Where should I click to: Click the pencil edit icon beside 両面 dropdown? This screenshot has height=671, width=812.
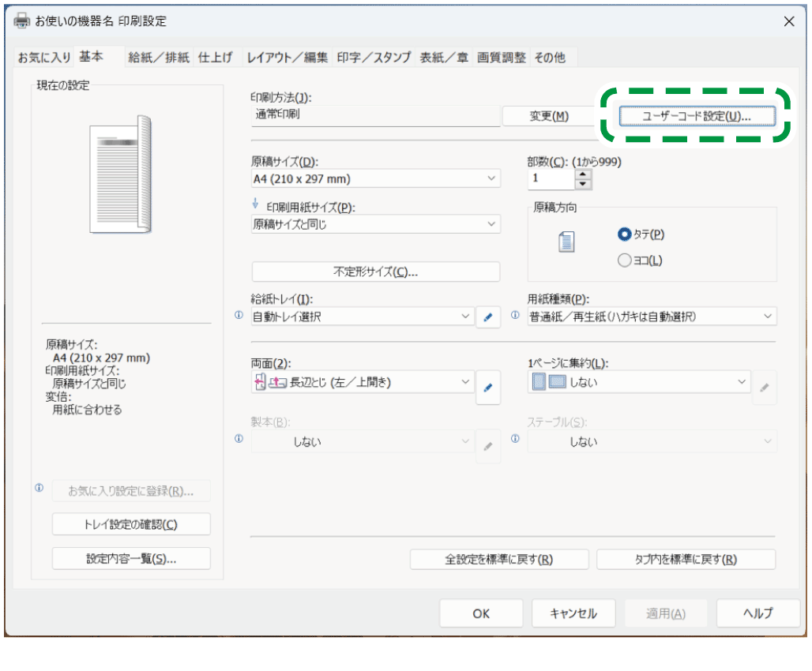[x=488, y=387]
